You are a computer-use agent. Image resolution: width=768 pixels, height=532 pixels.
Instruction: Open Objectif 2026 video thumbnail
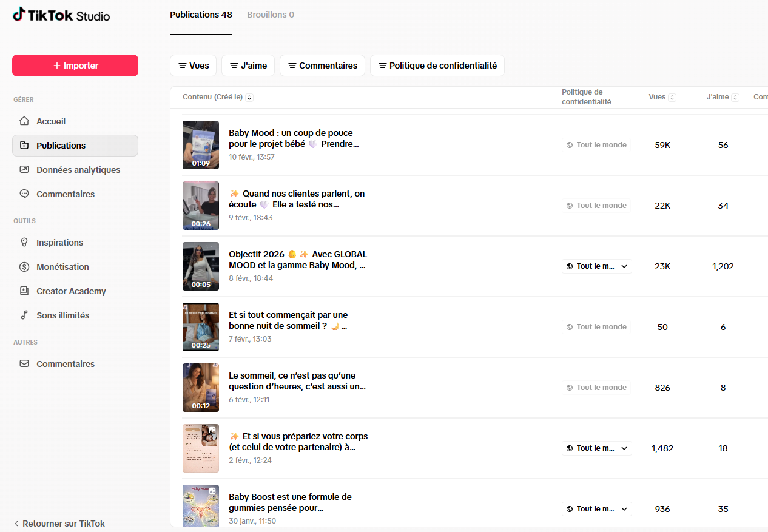[x=201, y=266]
